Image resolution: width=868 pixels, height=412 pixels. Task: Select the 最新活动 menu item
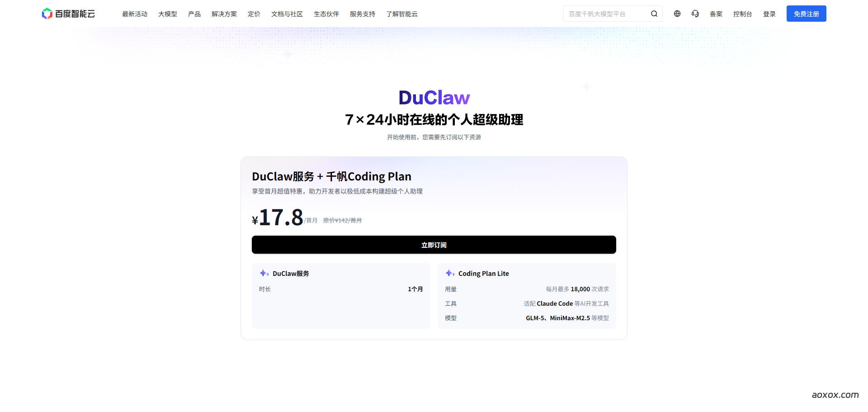[134, 14]
